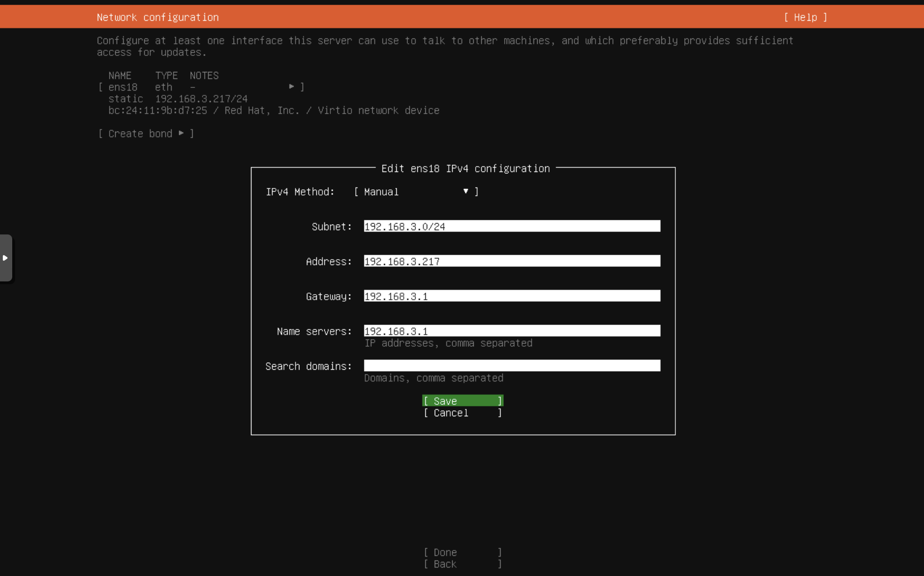Screen dimensions: 924x576
Task: Select the Manual IPv4 method entry
Action: click(381, 192)
